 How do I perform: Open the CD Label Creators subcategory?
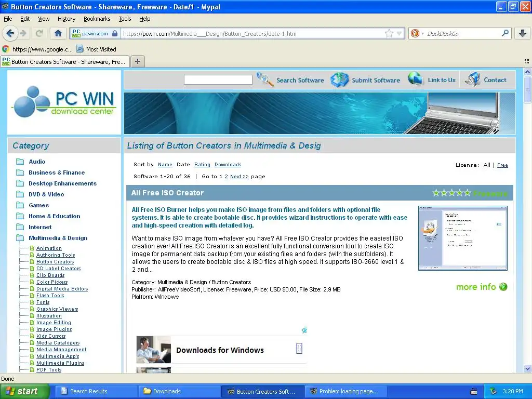pyautogui.click(x=58, y=269)
